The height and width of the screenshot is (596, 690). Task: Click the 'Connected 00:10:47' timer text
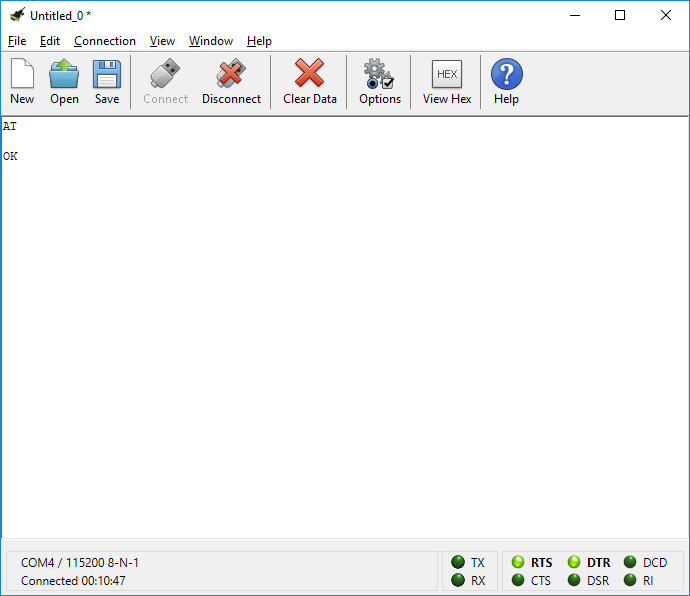click(73, 581)
